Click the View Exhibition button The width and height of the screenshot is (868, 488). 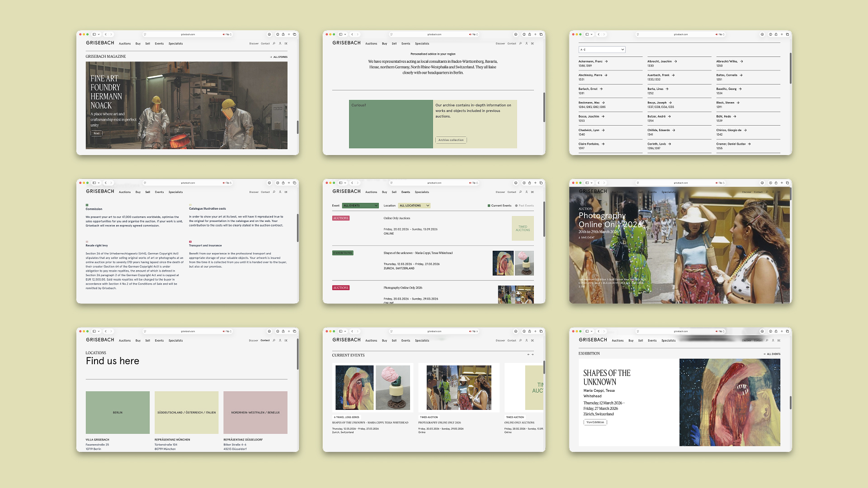[x=595, y=422]
